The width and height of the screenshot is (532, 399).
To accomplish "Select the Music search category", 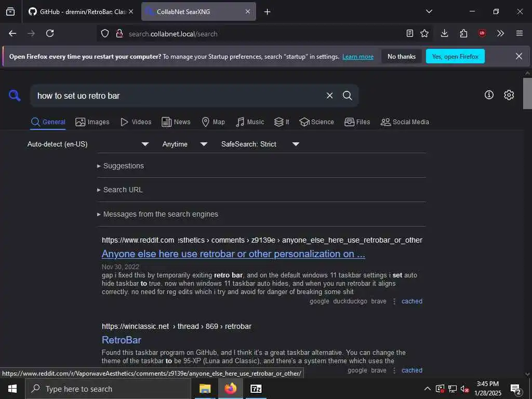I will coord(250,122).
